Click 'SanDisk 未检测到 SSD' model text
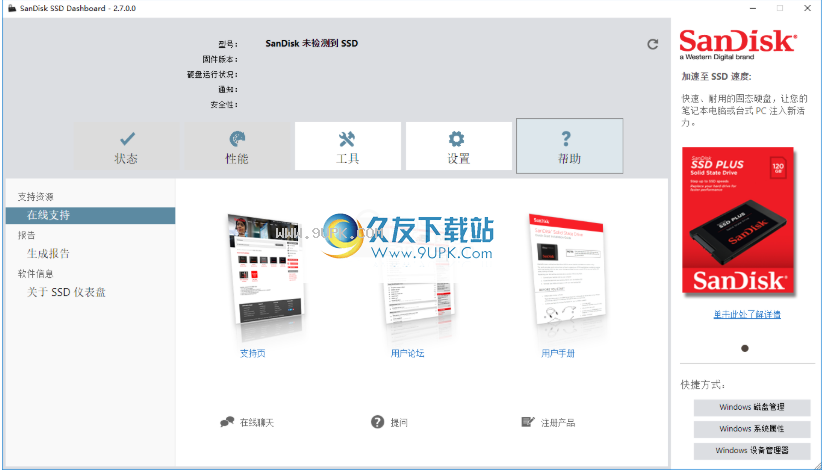 click(x=312, y=44)
